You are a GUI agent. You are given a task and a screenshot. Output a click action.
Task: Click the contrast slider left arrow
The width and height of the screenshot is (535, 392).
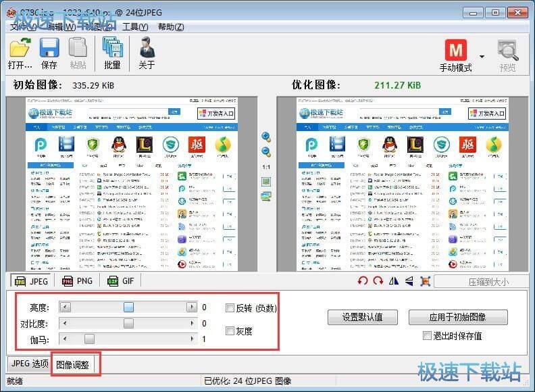tap(65, 323)
